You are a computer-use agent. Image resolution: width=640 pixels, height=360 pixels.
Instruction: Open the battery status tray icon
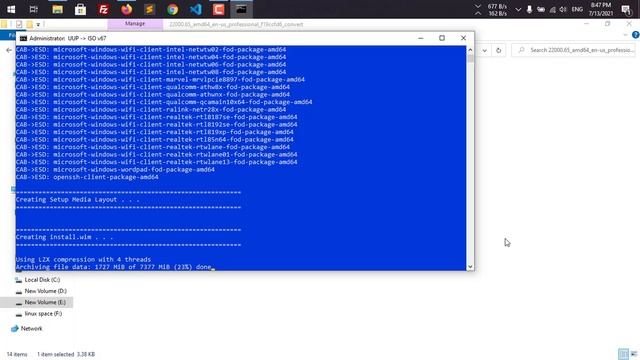point(541,9)
